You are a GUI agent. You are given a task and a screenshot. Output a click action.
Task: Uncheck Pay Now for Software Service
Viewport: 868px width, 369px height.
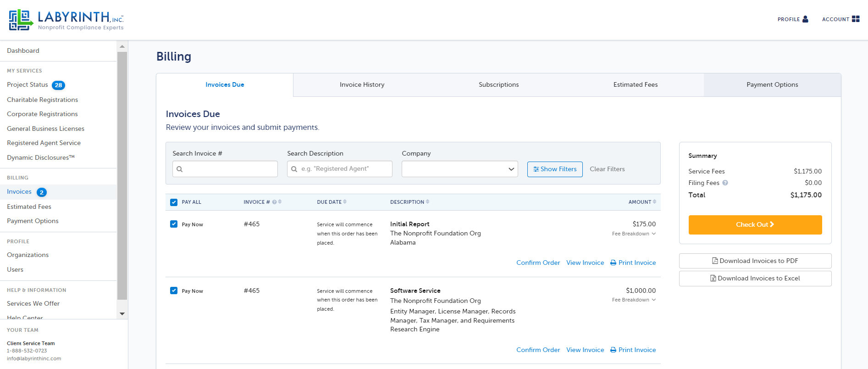coord(174,291)
